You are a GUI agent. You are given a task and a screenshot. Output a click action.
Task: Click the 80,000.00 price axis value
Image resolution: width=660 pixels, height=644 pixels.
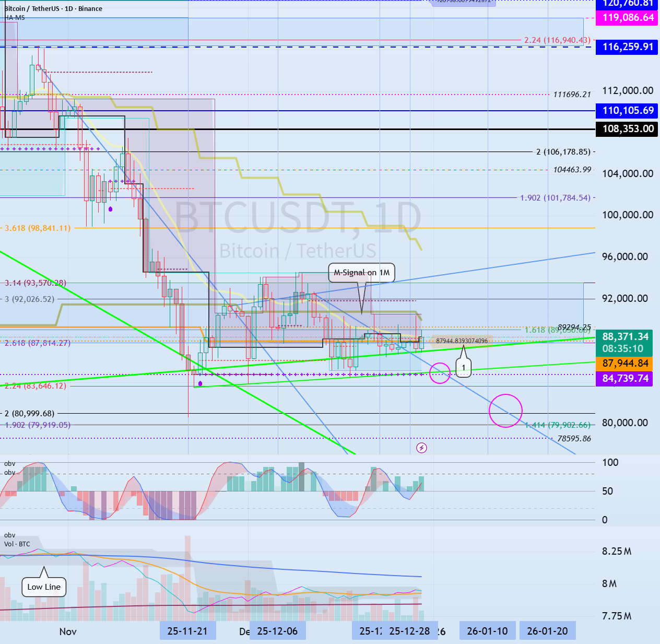pos(625,423)
